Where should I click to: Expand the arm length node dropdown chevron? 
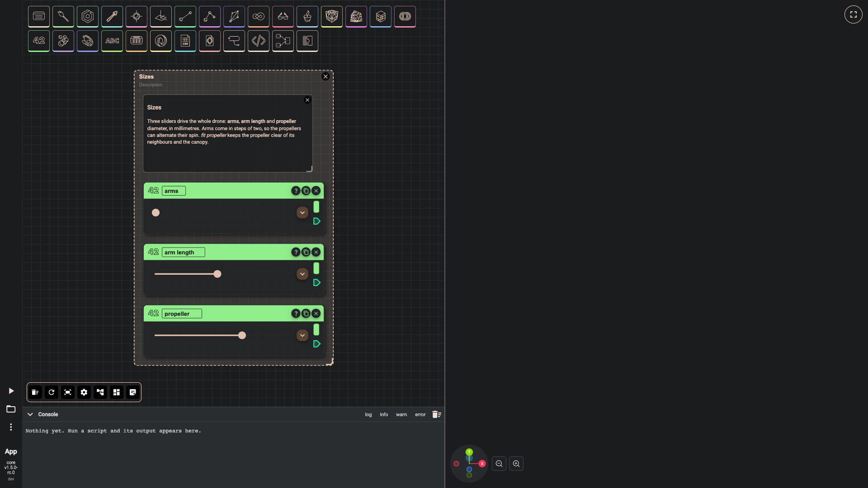[302, 274]
